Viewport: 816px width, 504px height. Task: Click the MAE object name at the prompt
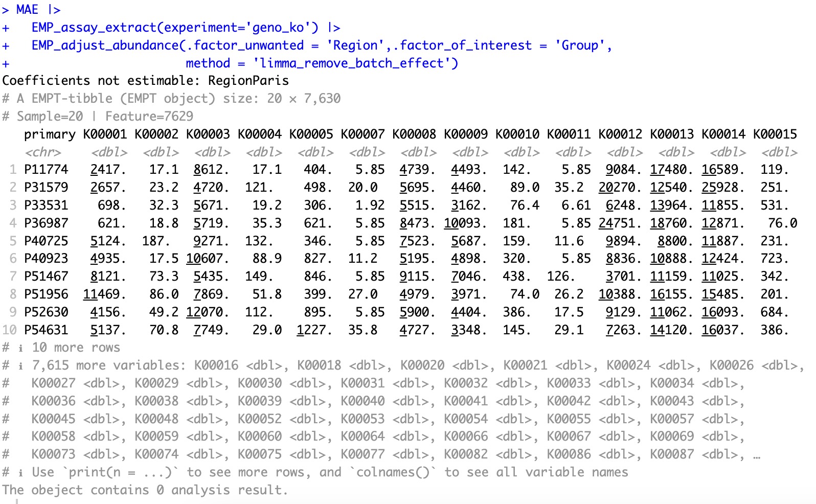point(27,10)
